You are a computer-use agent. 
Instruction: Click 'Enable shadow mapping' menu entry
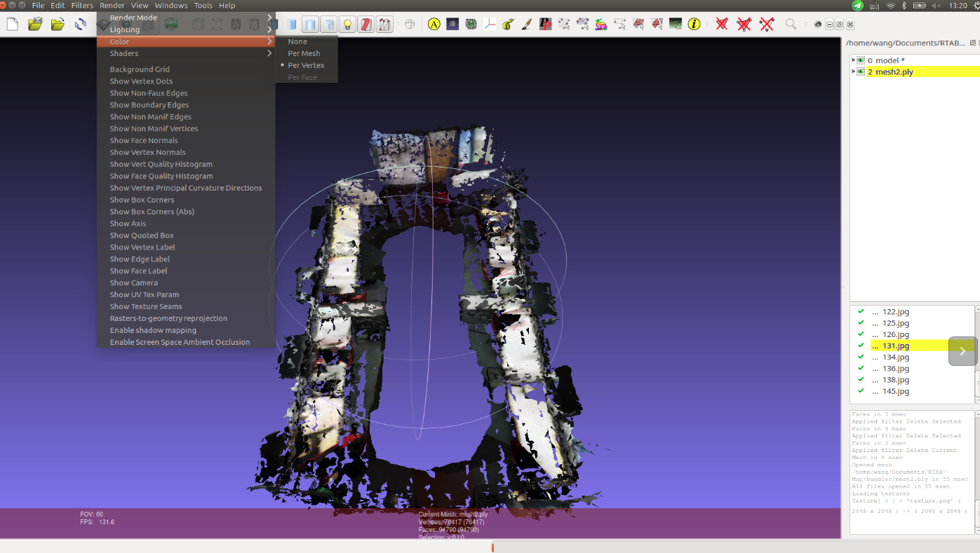pos(153,330)
